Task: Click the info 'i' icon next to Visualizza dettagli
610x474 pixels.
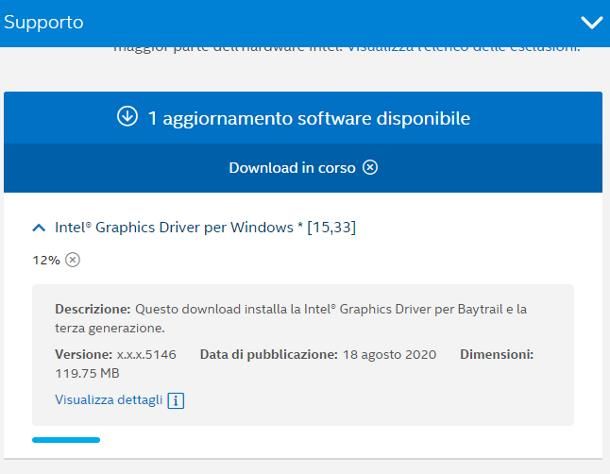Action: [176, 400]
